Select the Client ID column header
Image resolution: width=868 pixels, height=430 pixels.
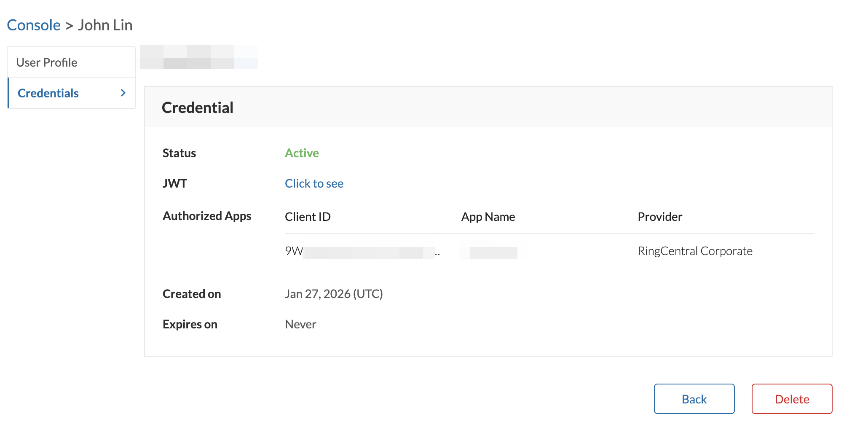click(308, 216)
